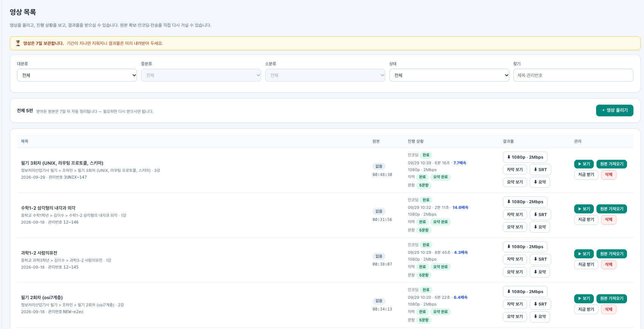644x329 pixels.
Task: Download 요약 for 수학1-2 삼각형의 내각과 외각
Action: 539,227
